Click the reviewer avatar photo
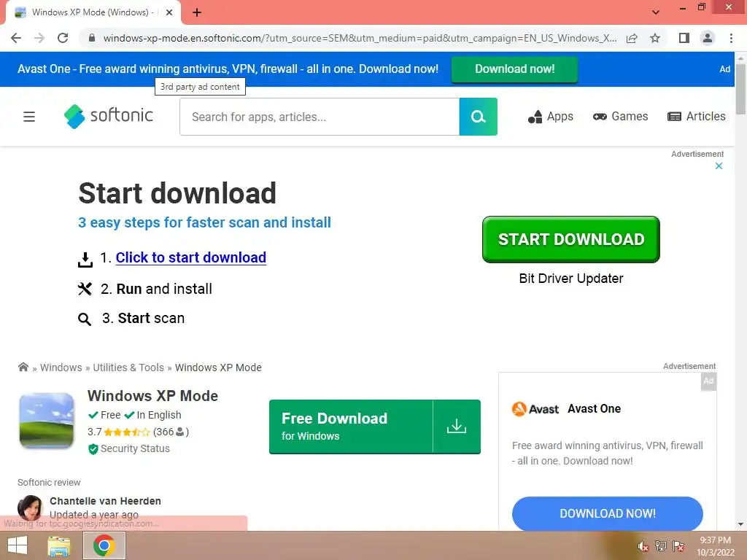The width and height of the screenshot is (747, 560). pyautogui.click(x=31, y=507)
